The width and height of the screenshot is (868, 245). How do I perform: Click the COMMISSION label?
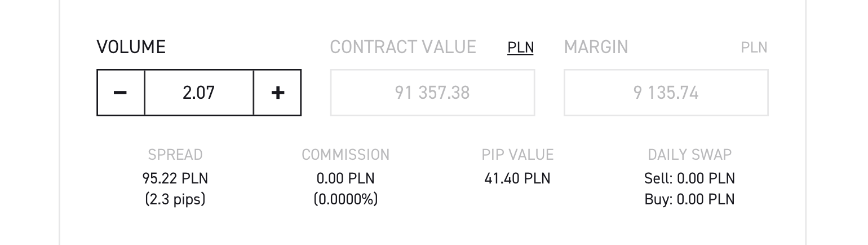tap(346, 155)
